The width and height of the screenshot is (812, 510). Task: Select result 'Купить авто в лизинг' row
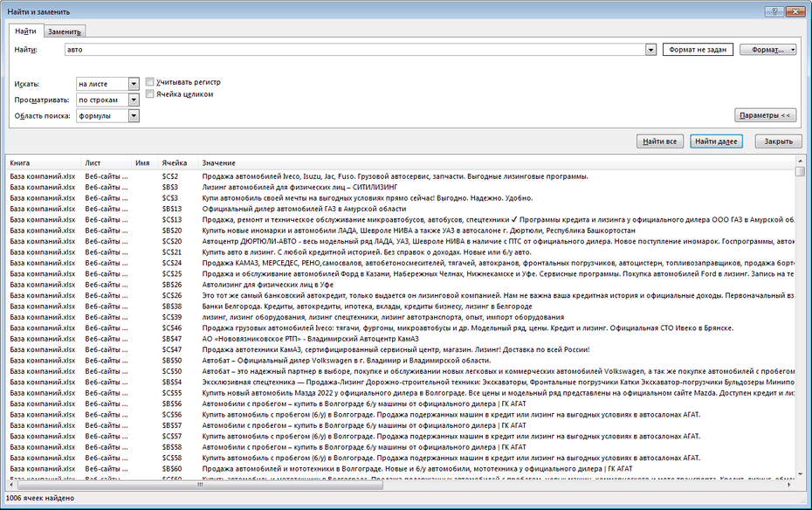click(x=401, y=252)
